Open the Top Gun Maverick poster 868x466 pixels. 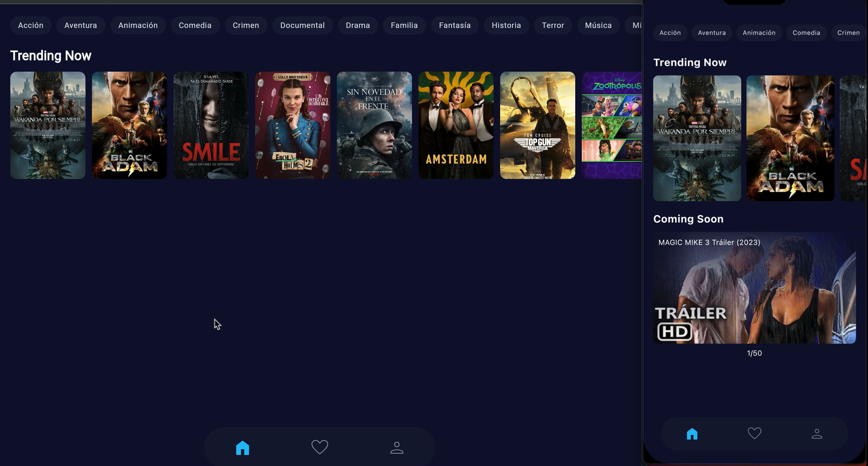click(x=538, y=126)
